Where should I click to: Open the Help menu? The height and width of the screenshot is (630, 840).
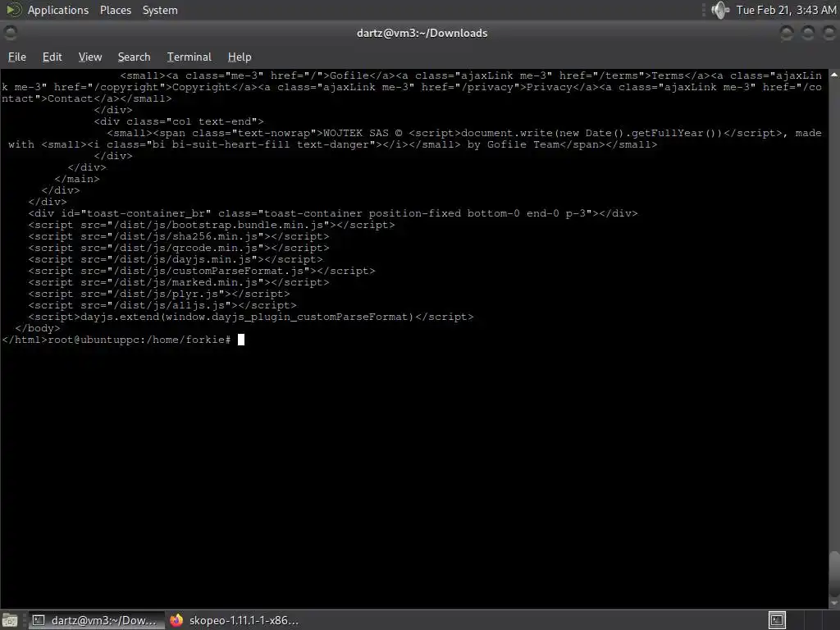coord(240,57)
